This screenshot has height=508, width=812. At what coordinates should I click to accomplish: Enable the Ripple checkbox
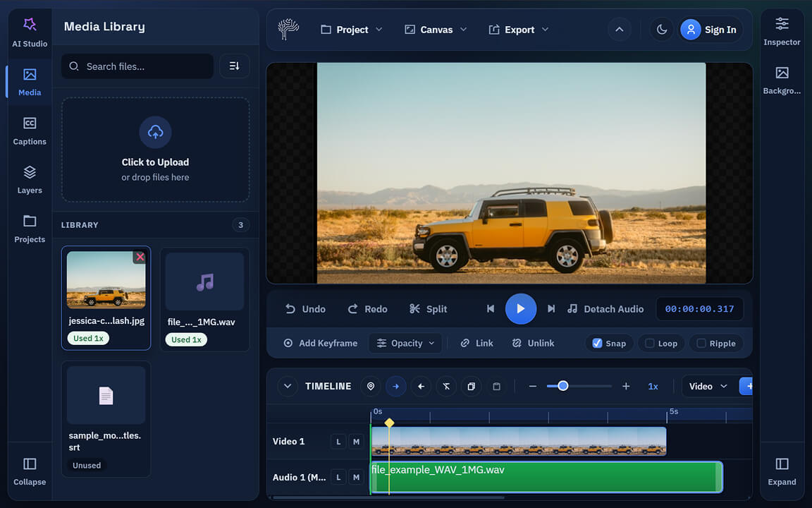point(701,344)
